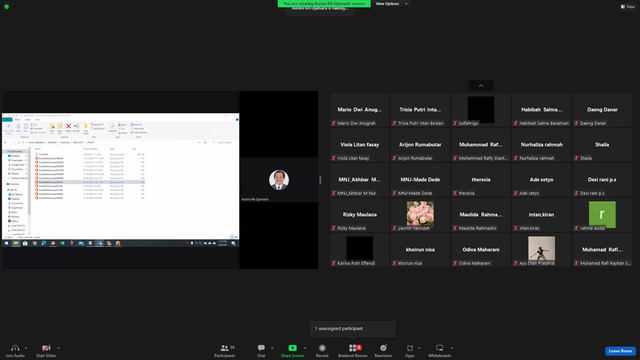Select the Desi rani p.s participant tile
This screenshot has height=360, width=640.
(x=602, y=180)
